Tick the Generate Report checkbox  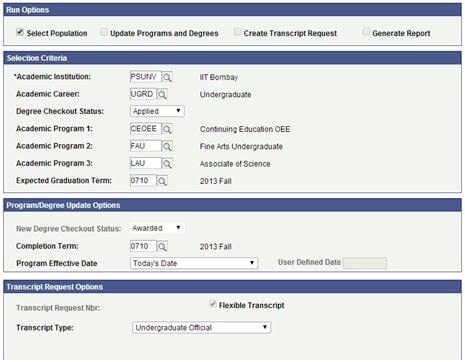[x=366, y=32]
